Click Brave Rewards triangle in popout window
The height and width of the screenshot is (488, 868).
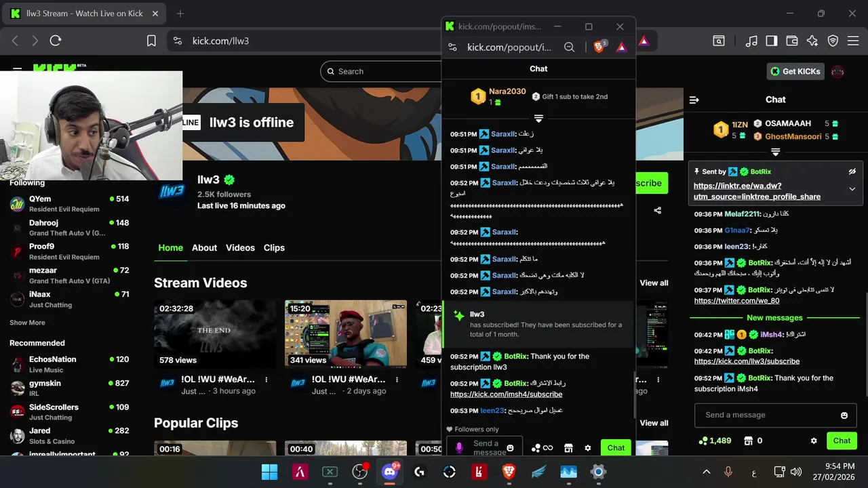[621, 47]
